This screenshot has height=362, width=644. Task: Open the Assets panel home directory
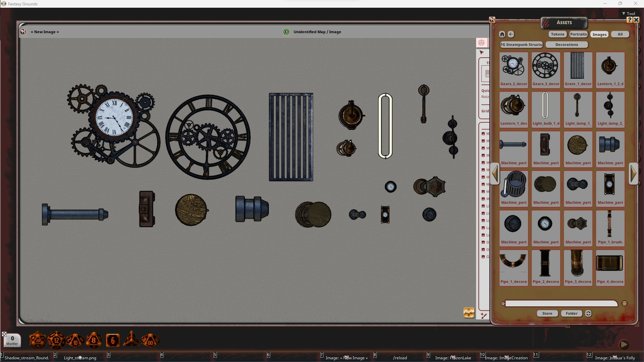pyautogui.click(x=502, y=34)
